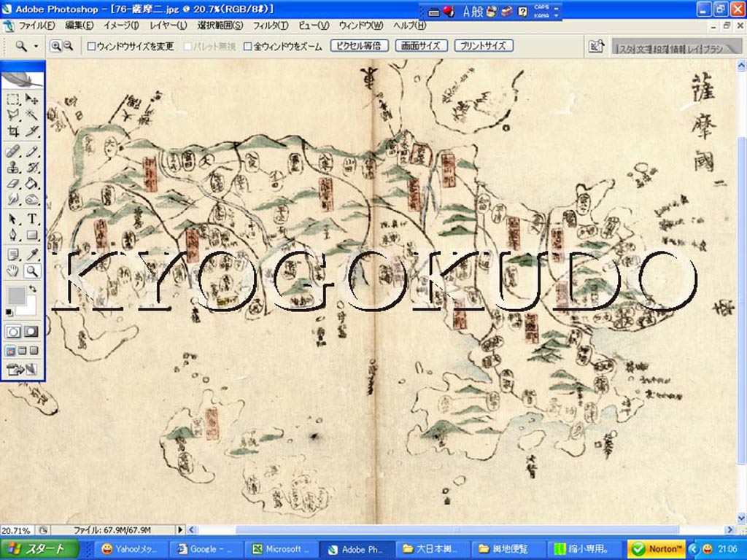Select the Notes tool
This screenshot has width=747, height=560.
(x=13, y=254)
